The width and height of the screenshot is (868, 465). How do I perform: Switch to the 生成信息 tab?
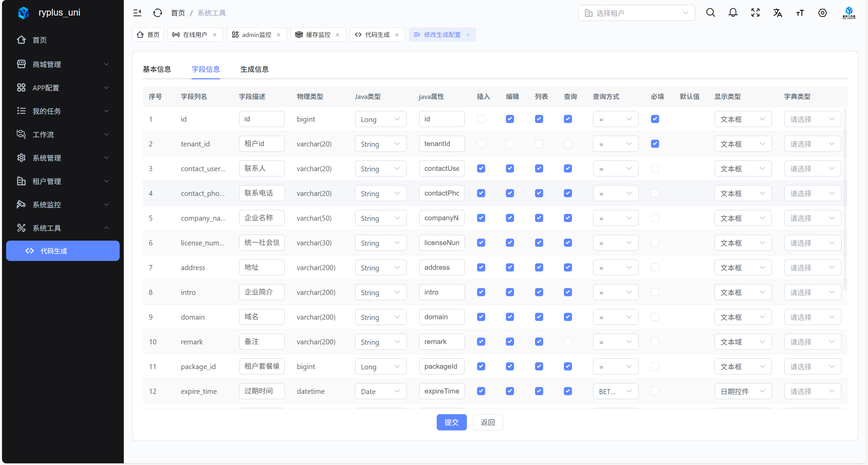(254, 69)
